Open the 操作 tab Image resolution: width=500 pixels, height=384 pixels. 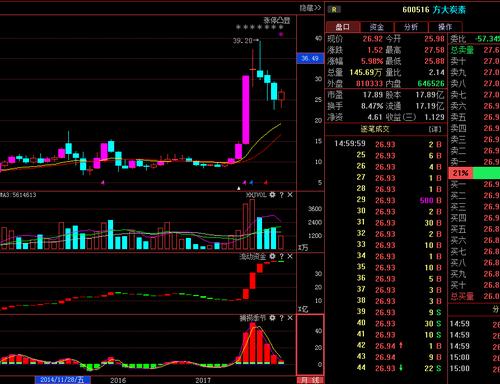coord(445,27)
